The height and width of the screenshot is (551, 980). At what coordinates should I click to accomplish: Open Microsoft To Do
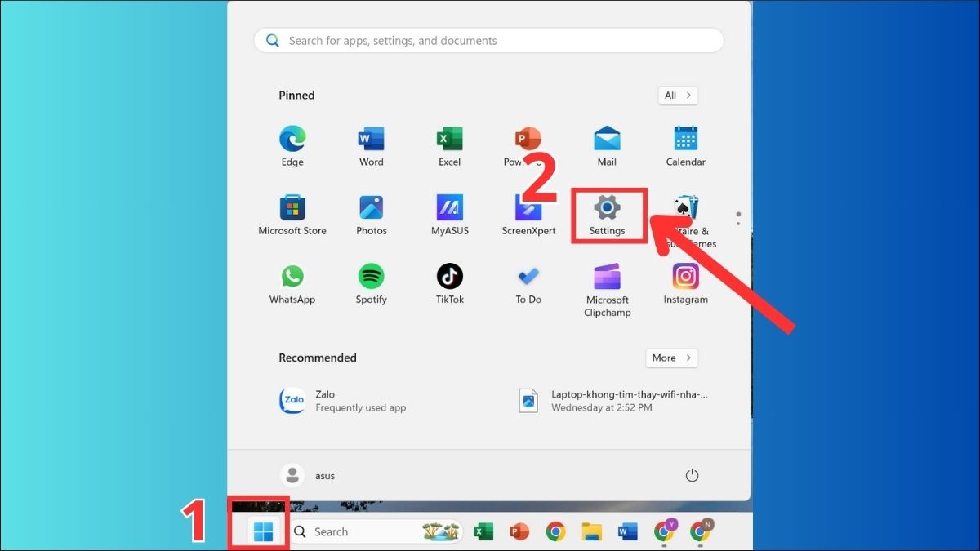[528, 284]
